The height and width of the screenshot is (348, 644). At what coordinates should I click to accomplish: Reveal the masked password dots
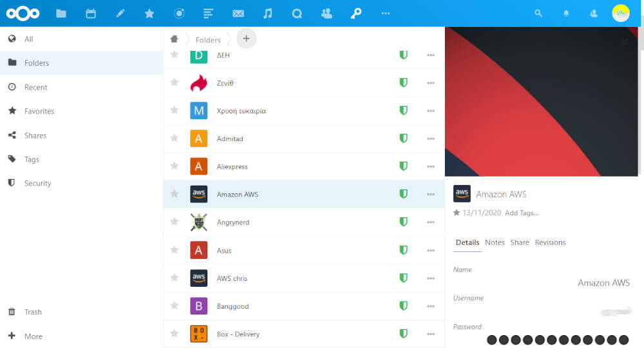point(557,340)
